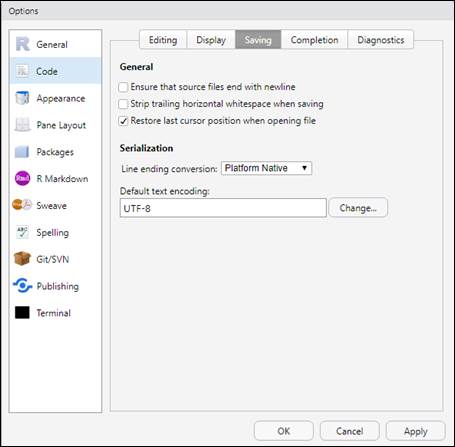Expand the Line ending conversion dropdown

point(266,168)
